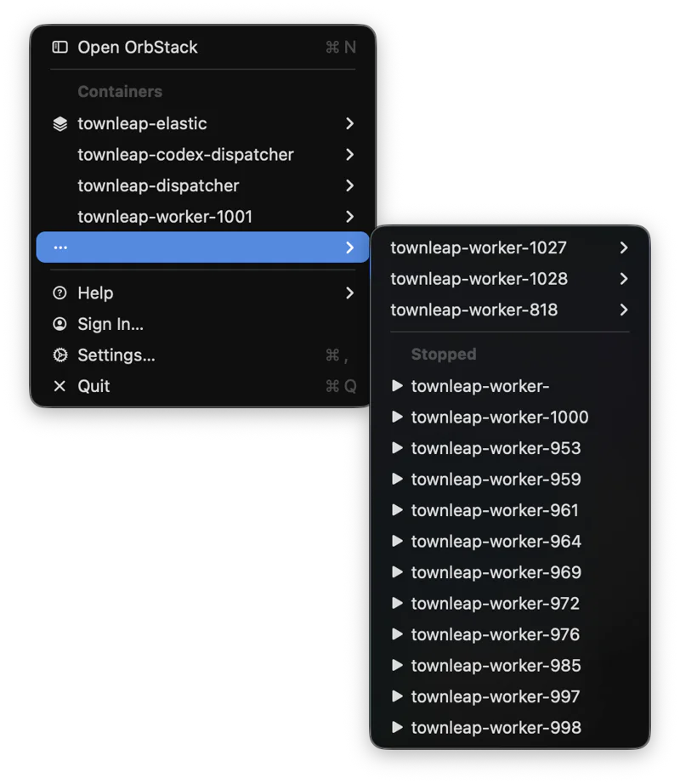Click the townleap-worker-964 label
The height and width of the screenshot is (784, 680).
(x=496, y=541)
